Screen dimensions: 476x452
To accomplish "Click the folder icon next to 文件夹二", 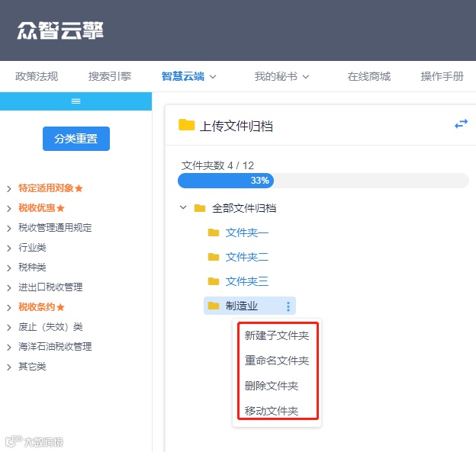I will pyautogui.click(x=214, y=257).
